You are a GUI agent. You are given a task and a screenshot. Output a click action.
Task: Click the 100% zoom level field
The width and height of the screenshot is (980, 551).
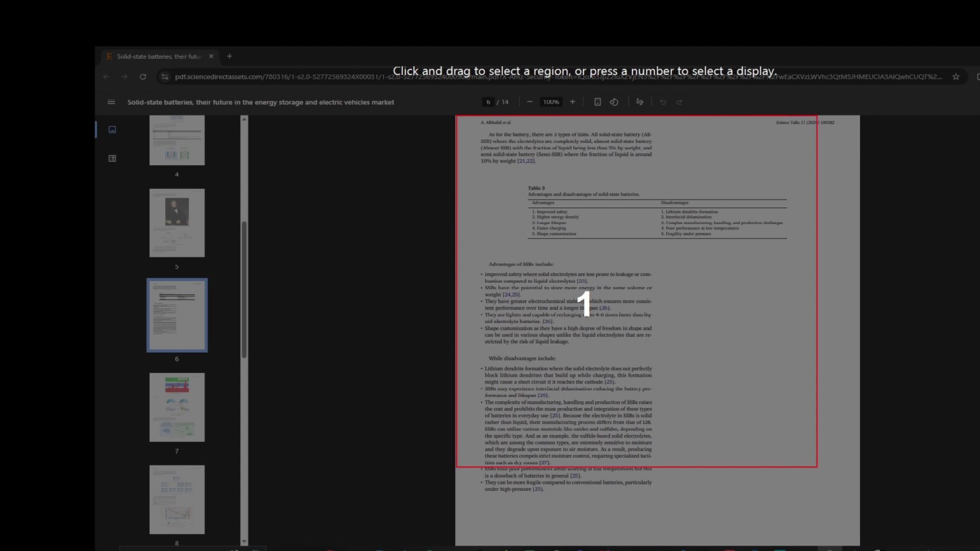pyautogui.click(x=551, y=102)
